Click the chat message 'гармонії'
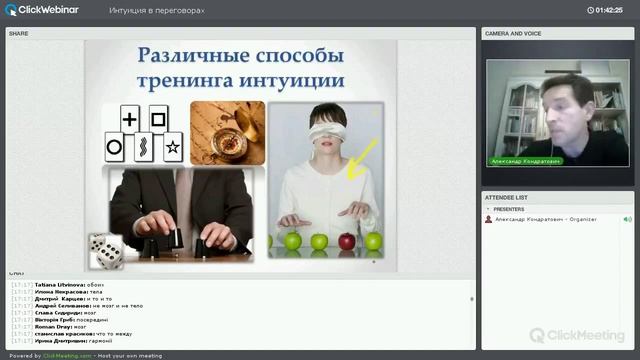The height and width of the screenshot is (360, 640). [x=62, y=340]
